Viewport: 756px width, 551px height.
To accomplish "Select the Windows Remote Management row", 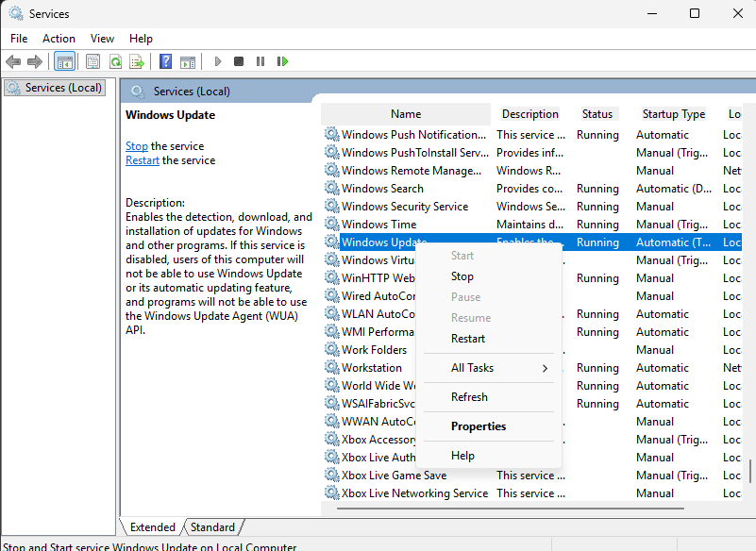I will click(x=532, y=170).
